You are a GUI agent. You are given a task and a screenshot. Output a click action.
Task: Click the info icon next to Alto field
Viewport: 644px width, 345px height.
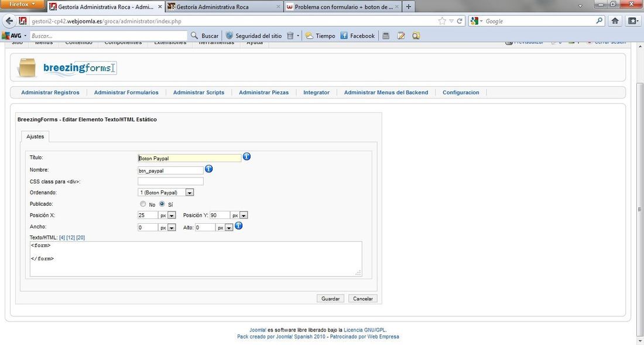point(238,226)
